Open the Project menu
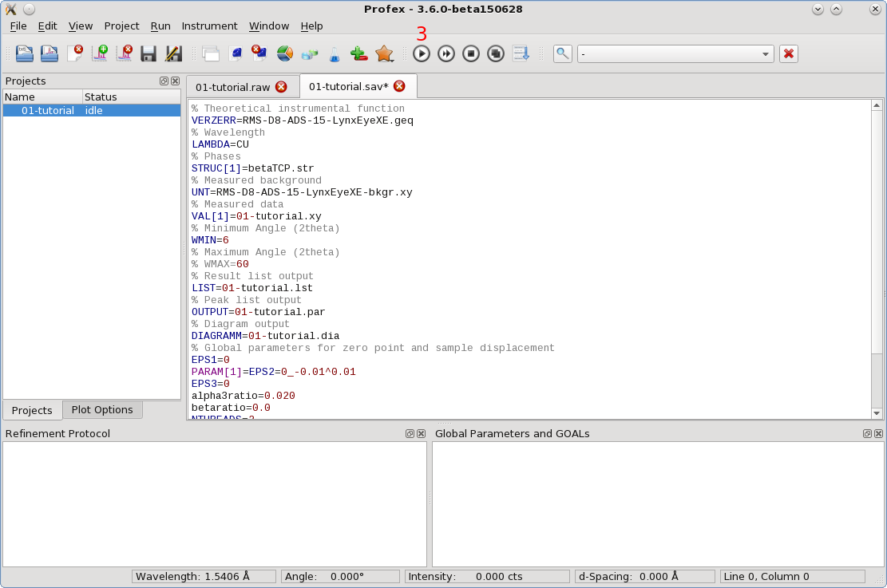Viewport: 887px width, 588px height. pos(121,26)
